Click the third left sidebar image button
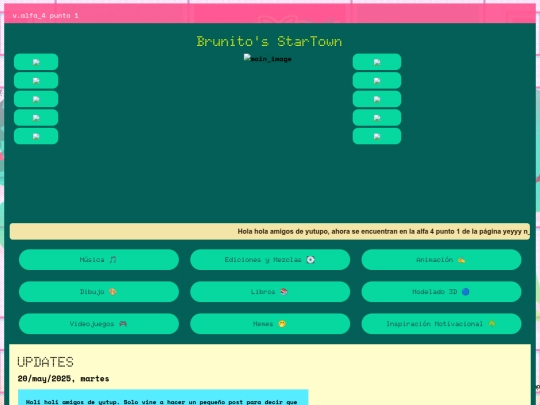Screen dimensions: 540x405 pos(36,99)
